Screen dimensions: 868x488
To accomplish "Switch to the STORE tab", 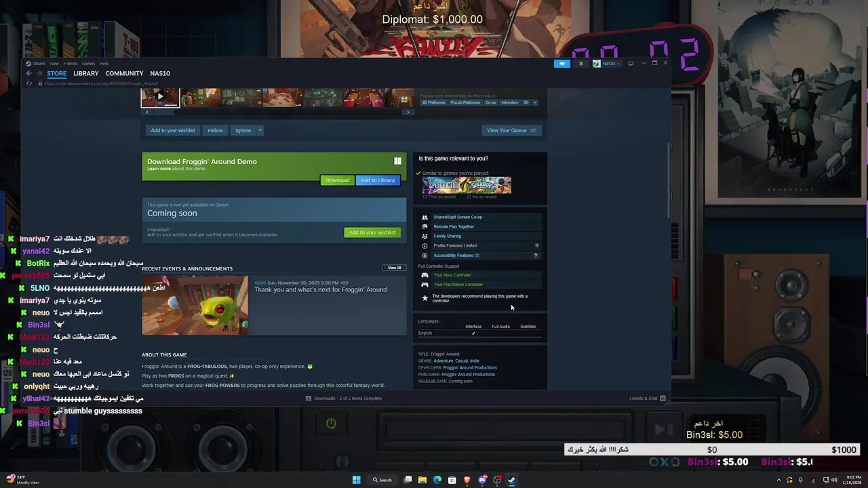I will tap(57, 73).
